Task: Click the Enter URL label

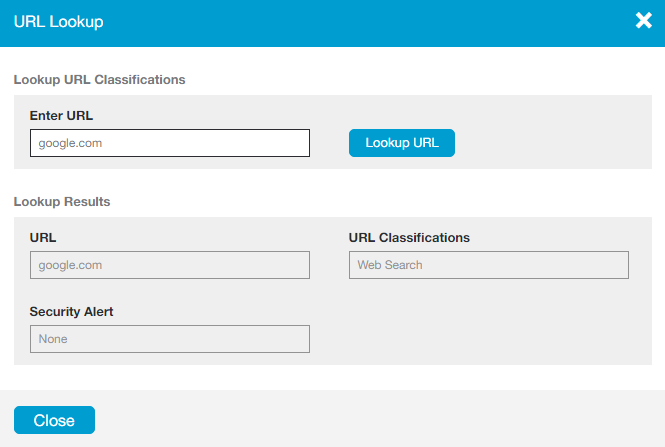Action: [x=61, y=116]
